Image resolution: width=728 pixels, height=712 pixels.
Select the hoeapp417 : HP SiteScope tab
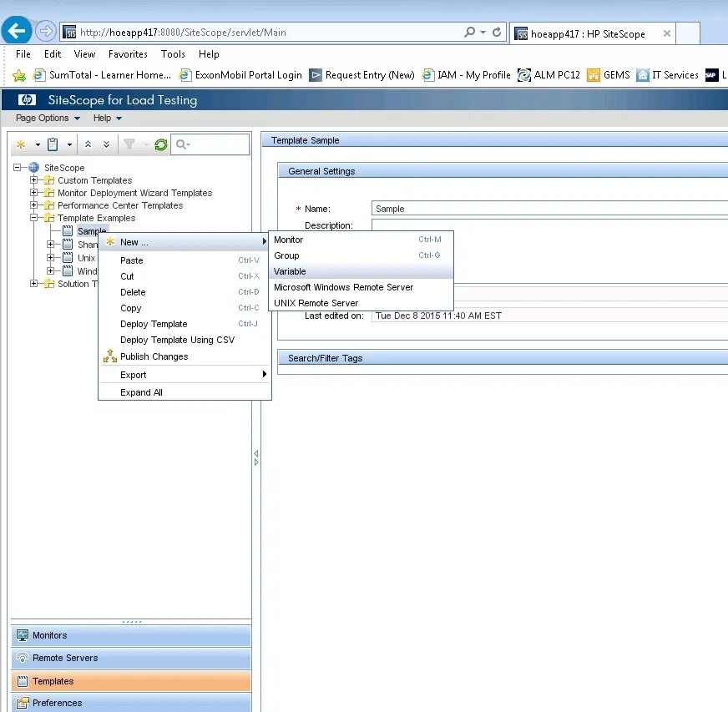[593, 33]
